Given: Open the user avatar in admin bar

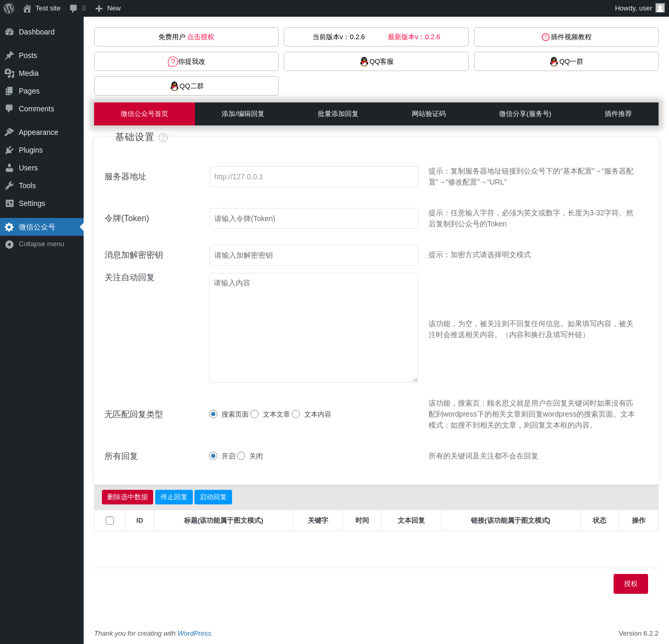Looking at the screenshot, I should pyautogui.click(x=660, y=8).
